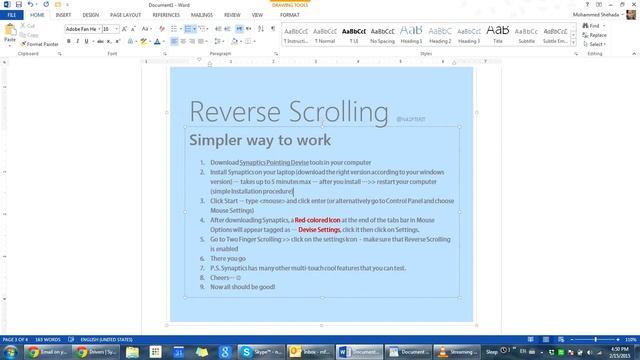Clear all formatting

coord(162,29)
